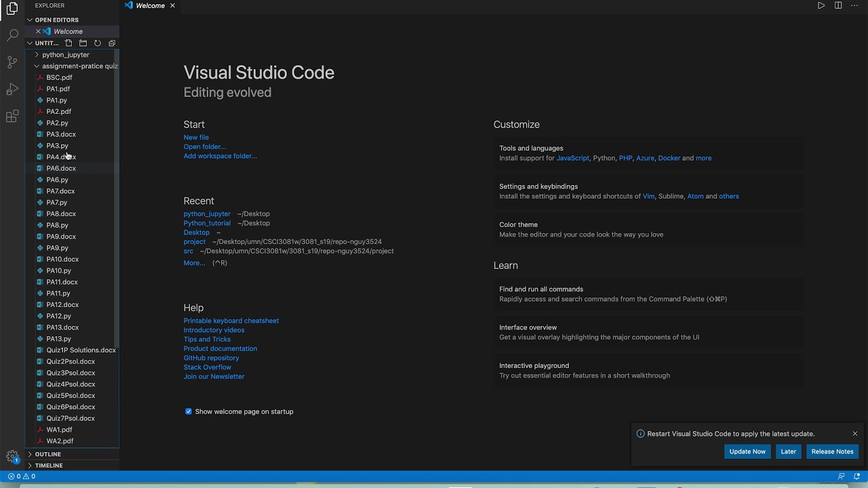
Task: Collapse the assignment-pratice quiz folder
Action: coord(72,66)
